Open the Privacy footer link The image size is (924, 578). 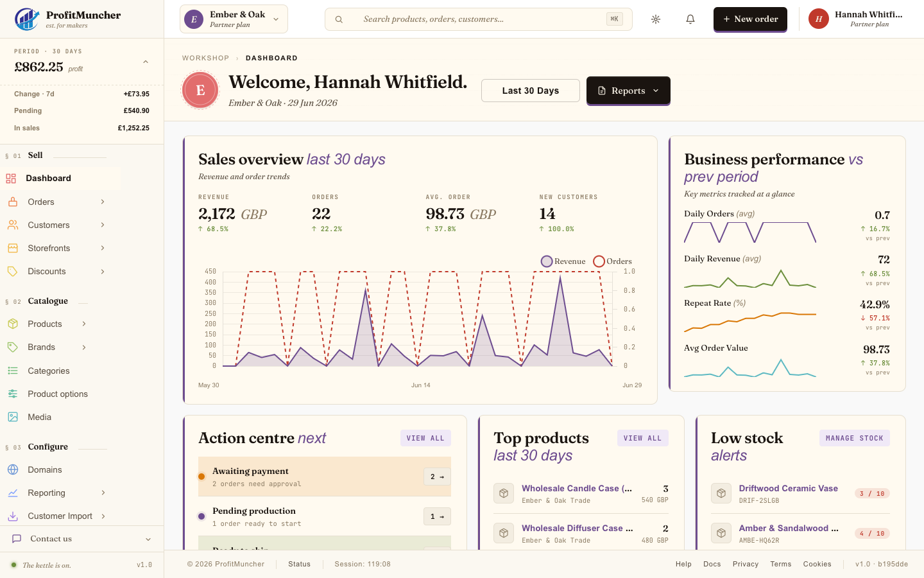click(746, 564)
